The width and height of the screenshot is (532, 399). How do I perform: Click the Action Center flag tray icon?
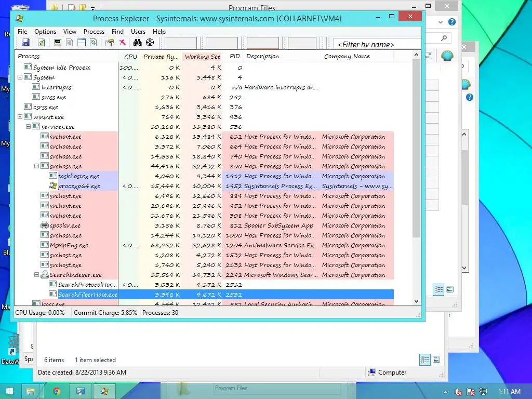[471, 392]
